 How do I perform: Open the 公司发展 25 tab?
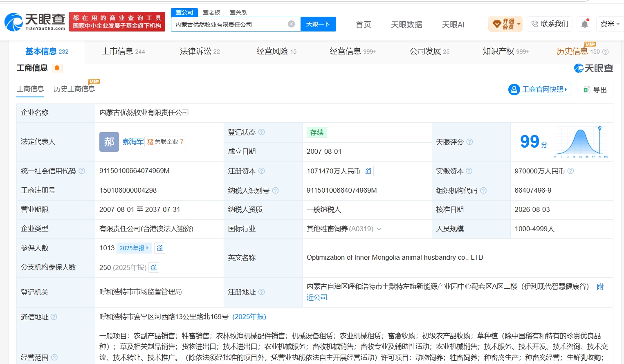(429, 52)
